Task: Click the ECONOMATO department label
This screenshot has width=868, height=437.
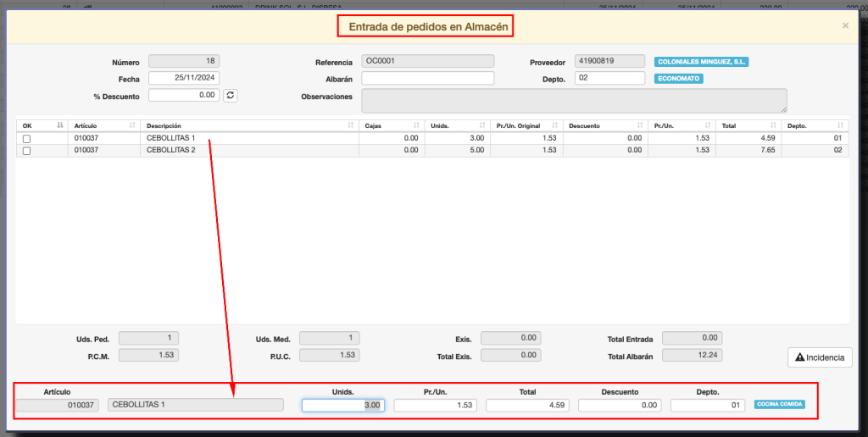Action: [x=679, y=79]
